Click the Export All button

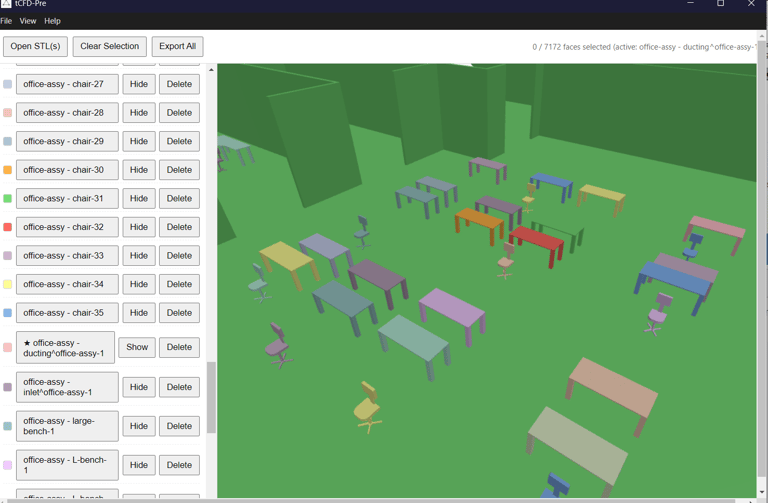(177, 46)
